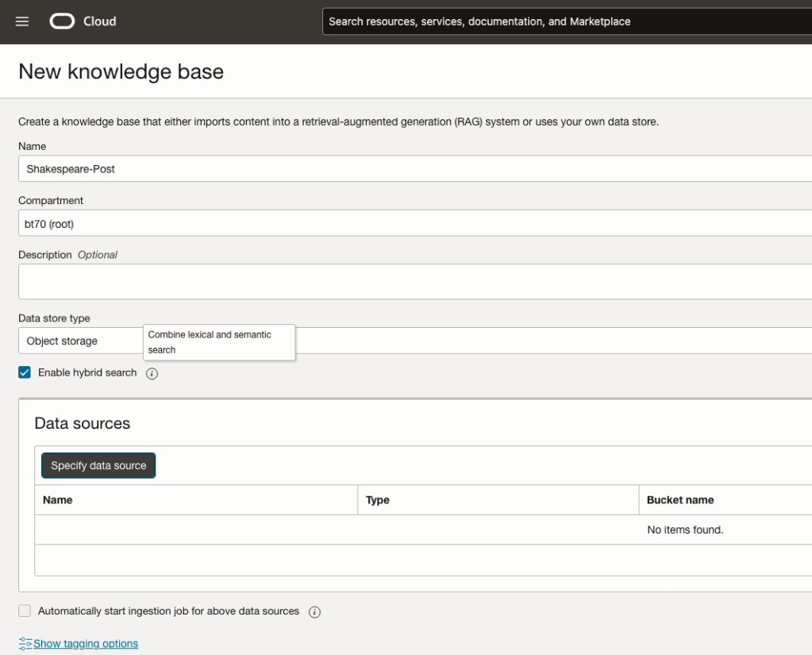Screen dimensions: 812x655
Task: Toggle the Enable hybrid search checkbox
Action: 25,372
